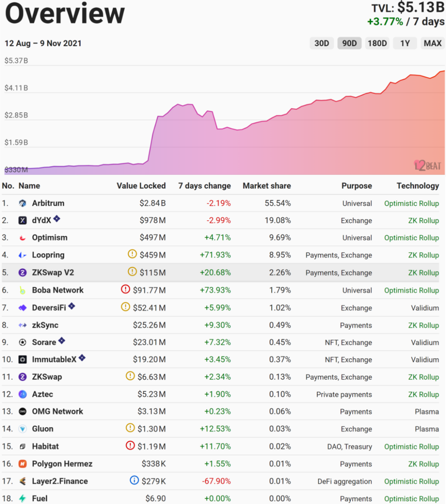Image resolution: width=446 pixels, height=504 pixels.
Task: Click Optimistic Rollup technology link for Fuel
Action: coord(412,499)
